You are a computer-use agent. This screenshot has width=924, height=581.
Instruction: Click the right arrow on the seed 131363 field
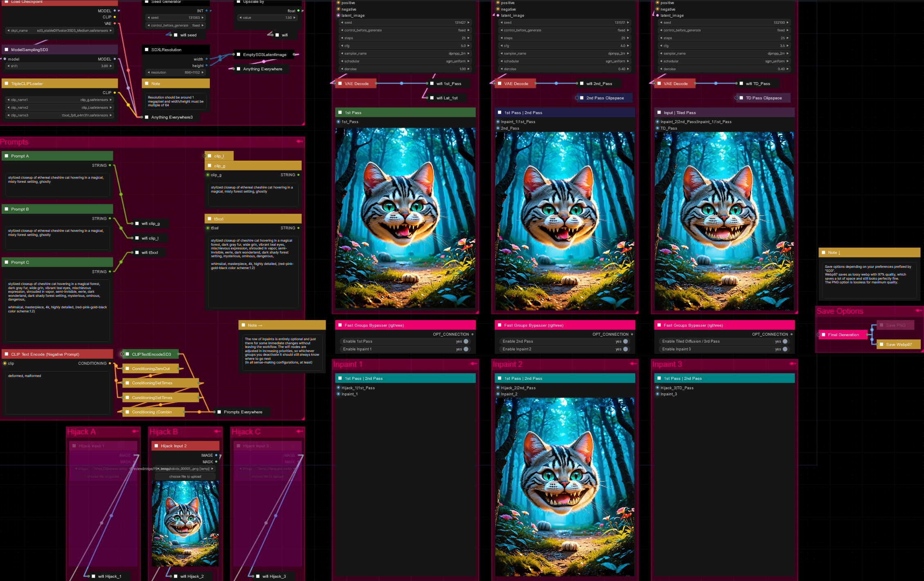pos(202,18)
